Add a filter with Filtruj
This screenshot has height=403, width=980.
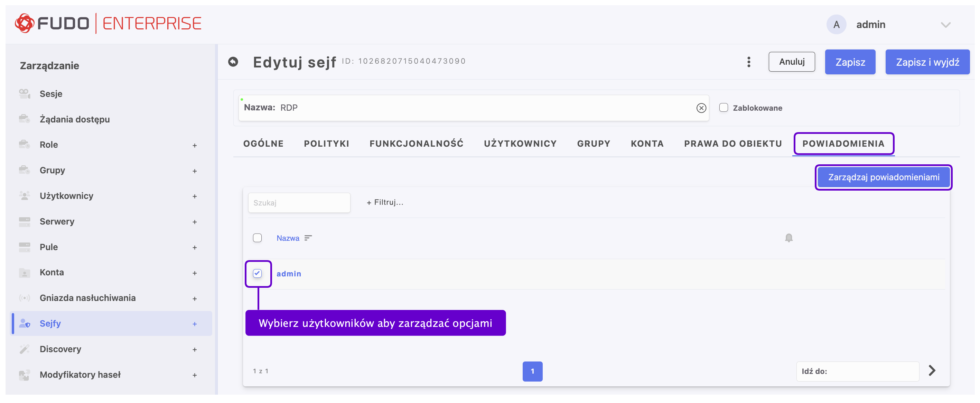point(385,202)
